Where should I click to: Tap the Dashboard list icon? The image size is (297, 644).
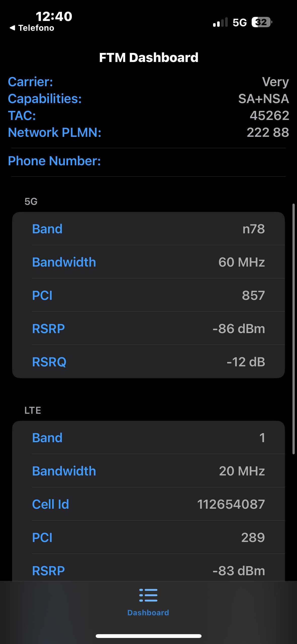pos(148,595)
